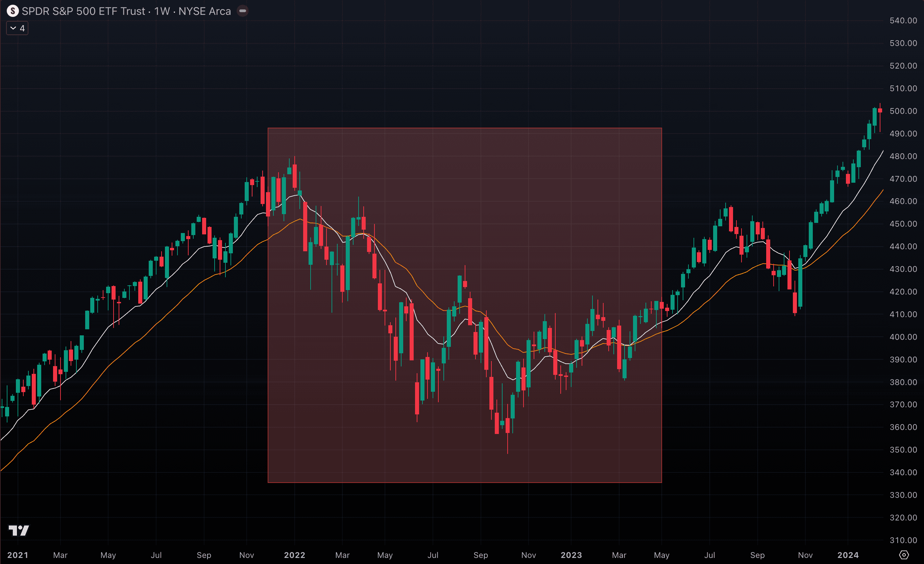Click the 2023 label on the time axis
Screen dimensions: 924x564
571,555
